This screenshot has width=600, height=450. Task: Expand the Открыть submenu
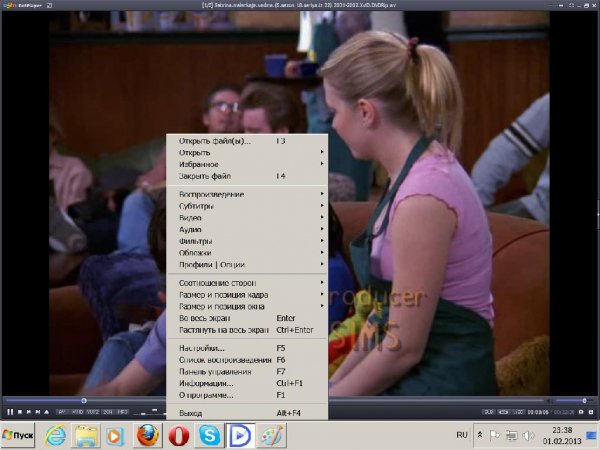(247, 153)
